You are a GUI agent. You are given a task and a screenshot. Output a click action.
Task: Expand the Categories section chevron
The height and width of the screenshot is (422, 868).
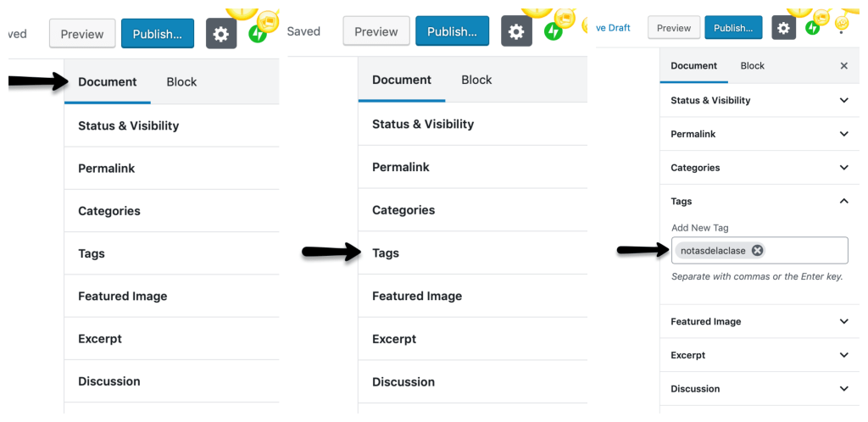click(x=843, y=168)
